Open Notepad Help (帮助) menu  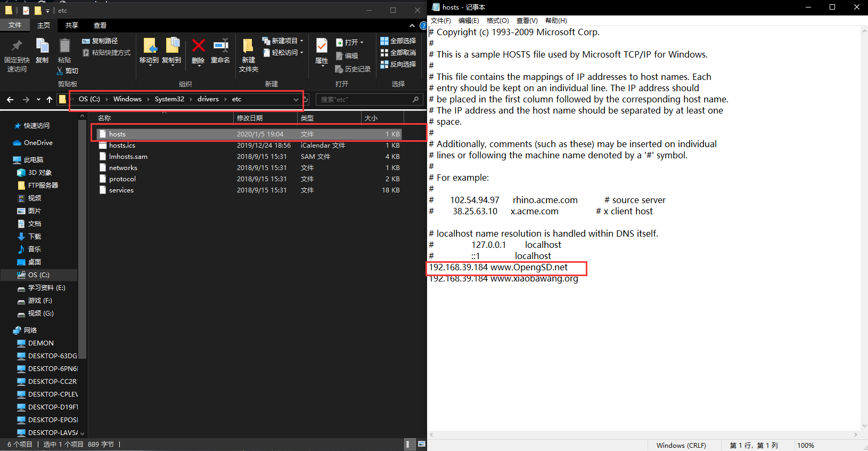coord(556,21)
